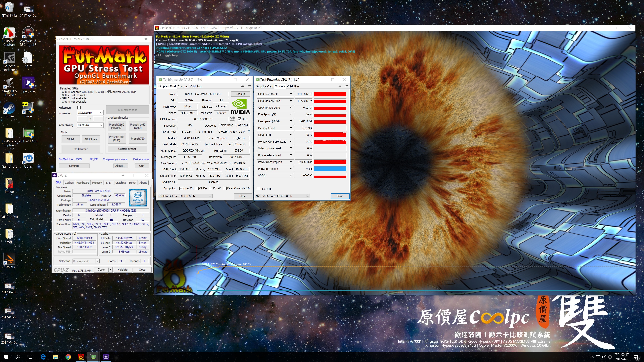
Task: Open the Processor #1 selection dropdown in CPU-Z
Action: (86, 261)
